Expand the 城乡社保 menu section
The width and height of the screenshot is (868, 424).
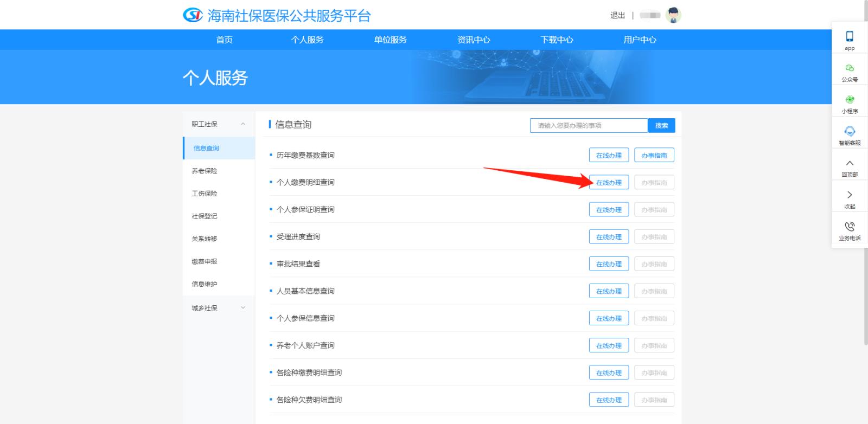pyautogui.click(x=243, y=308)
